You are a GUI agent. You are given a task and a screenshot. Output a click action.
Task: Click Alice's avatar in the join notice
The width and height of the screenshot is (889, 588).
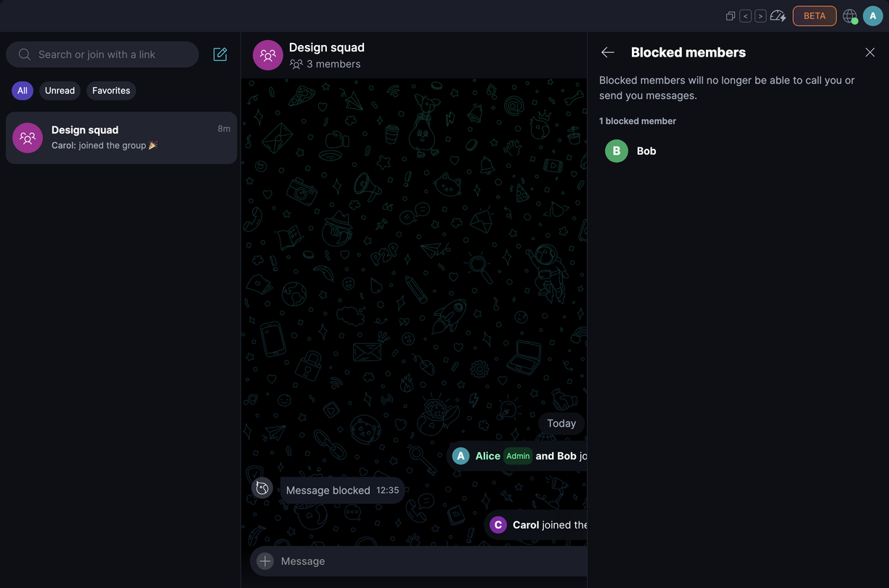(460, 456)
